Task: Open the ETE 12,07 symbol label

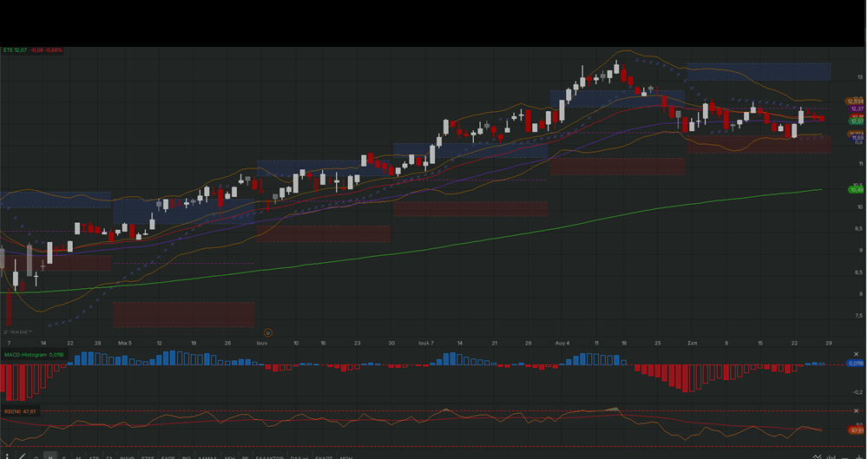Action: 15,50
